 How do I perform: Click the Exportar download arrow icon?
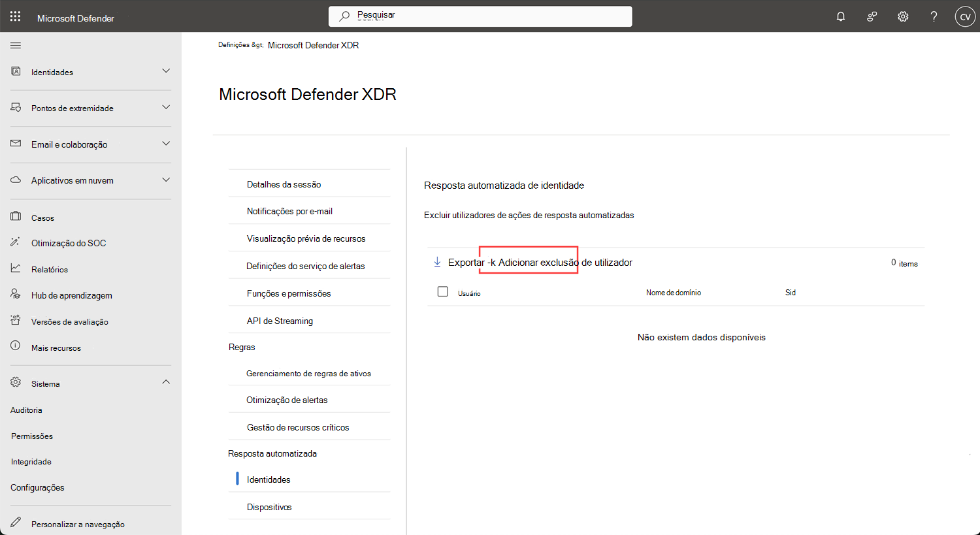pyautogui.click(x=437, y=262)
